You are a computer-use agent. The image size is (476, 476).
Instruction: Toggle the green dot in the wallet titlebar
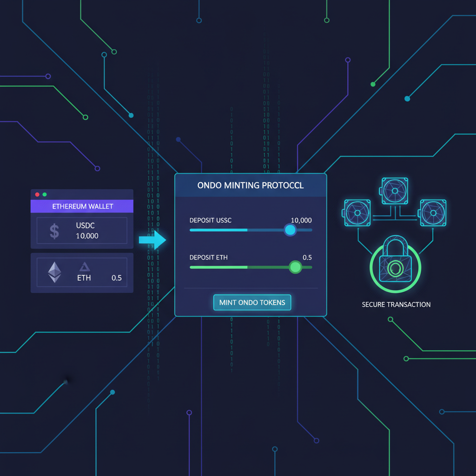pyautogui.click(x=45, y=194)
